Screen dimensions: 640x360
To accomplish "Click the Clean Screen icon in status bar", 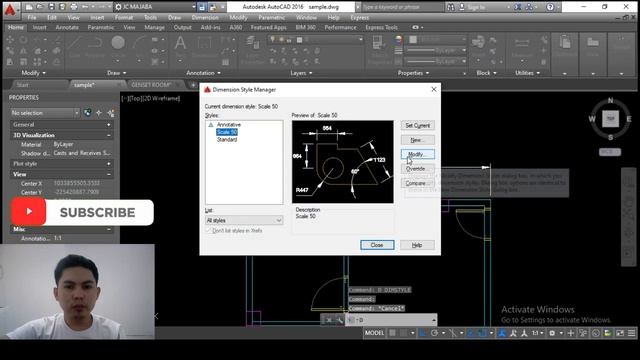I will click(620, 333).
